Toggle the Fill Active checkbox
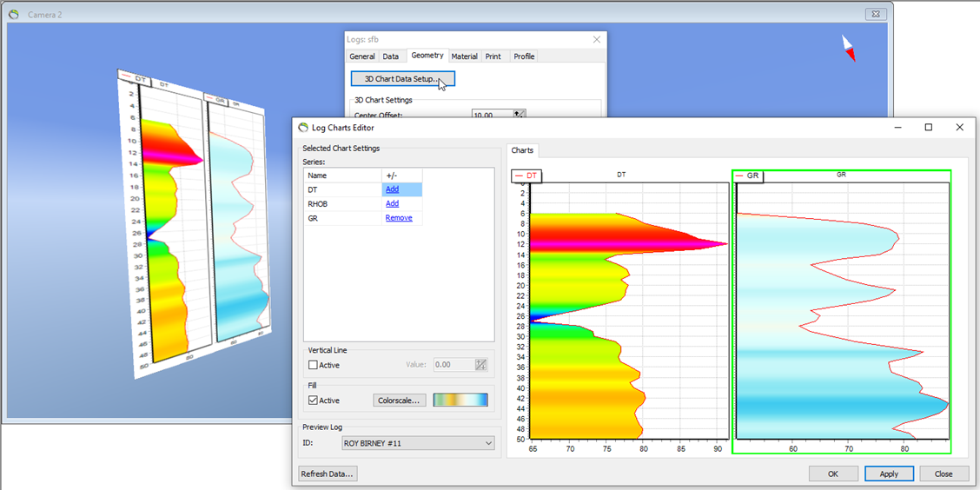The width and height of the screenshot is (980, 490). [x=313, y=400]
